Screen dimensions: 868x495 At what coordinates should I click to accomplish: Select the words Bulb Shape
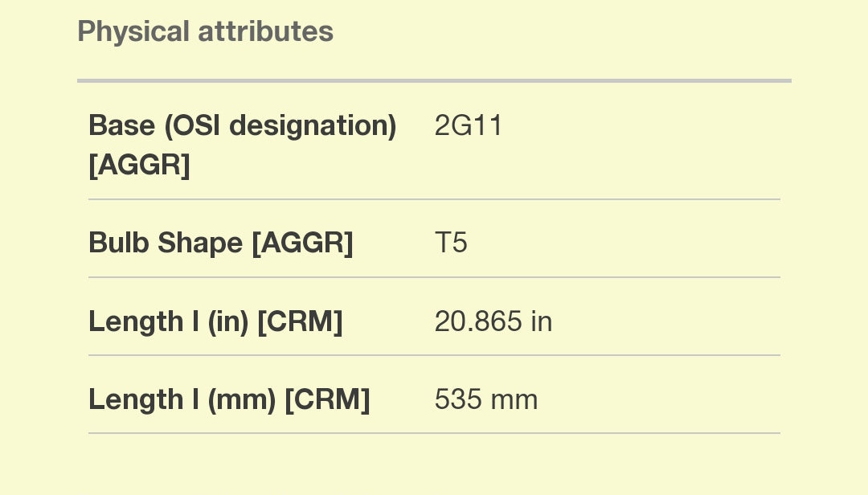click(166, 243)
